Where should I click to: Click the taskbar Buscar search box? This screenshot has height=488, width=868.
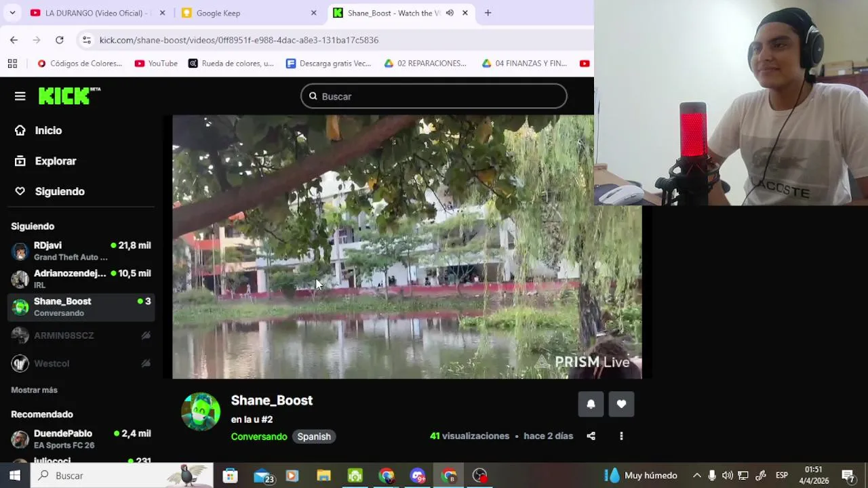123,475
